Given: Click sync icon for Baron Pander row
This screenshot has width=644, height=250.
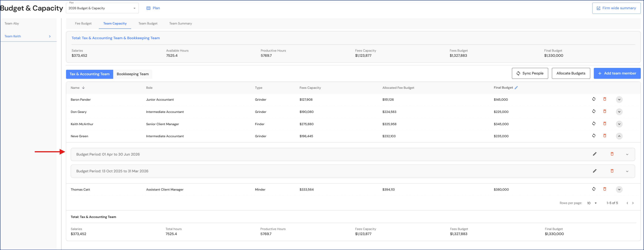Looking at the screenshot, I should click(x=593, y=99).
